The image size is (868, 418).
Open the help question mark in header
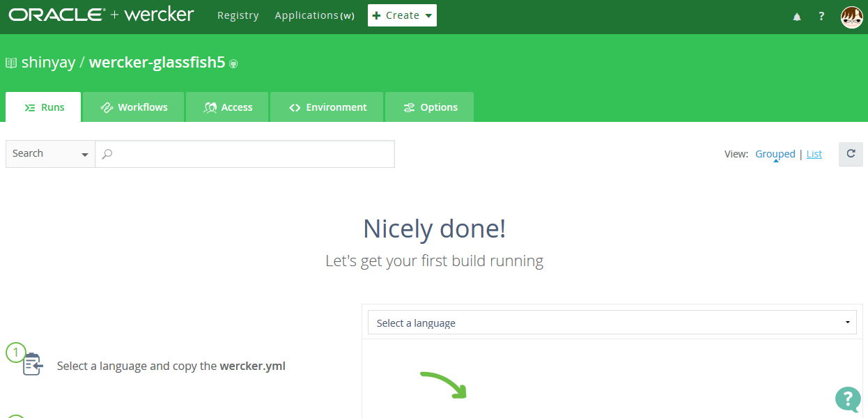pos(822,17)
